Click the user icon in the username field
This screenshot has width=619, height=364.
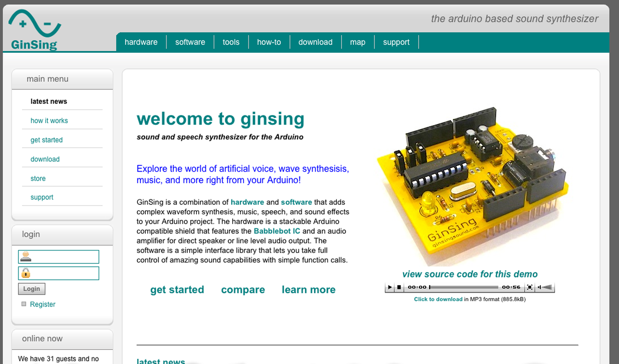(x=25, y=256)
